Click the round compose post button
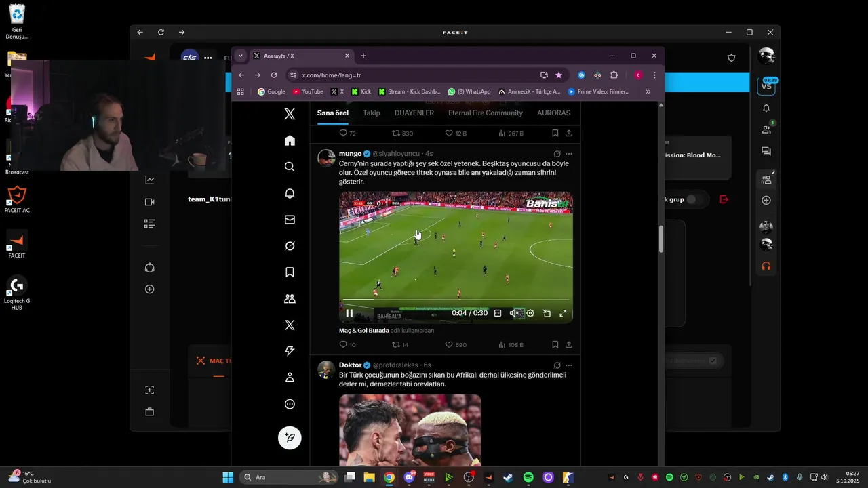Image resolution: width=868 pixels, height=488 pixels. coord(290,438)
